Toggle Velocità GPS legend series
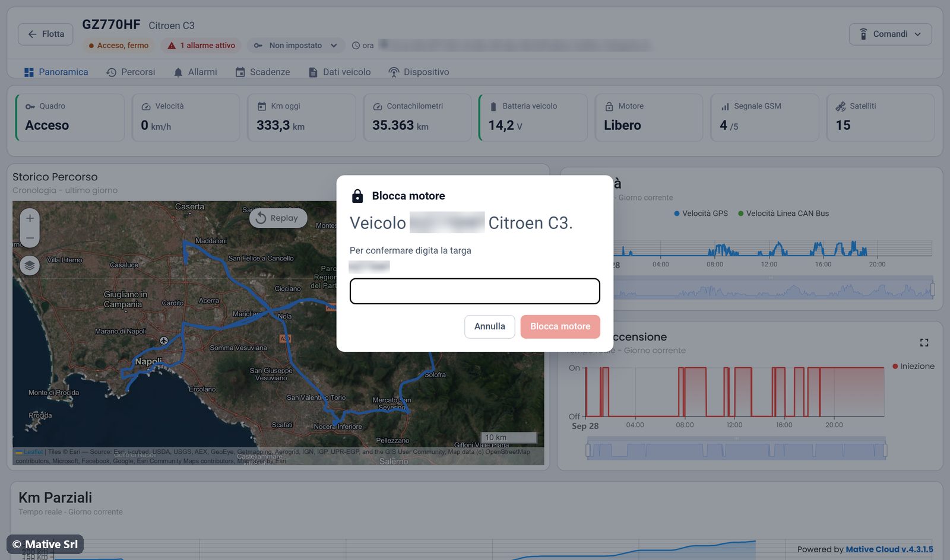This screenshot has height=560, width=950. (x=701, y=214)
